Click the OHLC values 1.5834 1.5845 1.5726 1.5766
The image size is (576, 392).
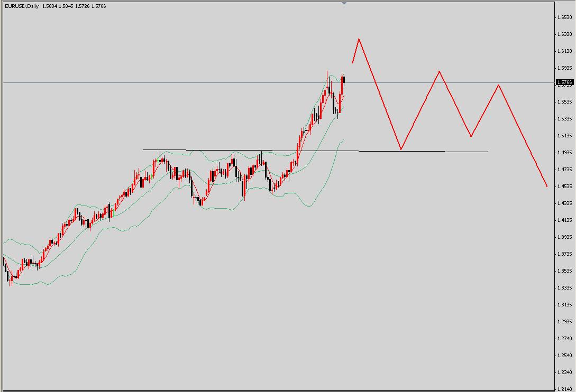pos(74,6)
